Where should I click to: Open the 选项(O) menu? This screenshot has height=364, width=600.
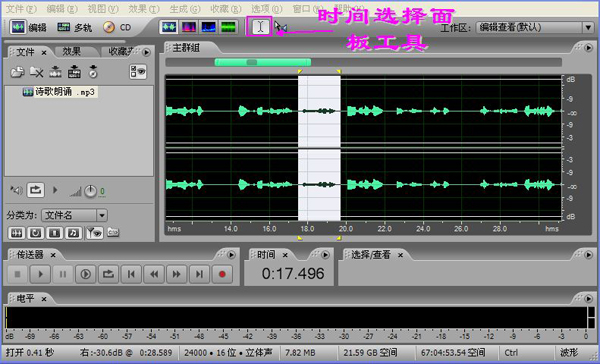[x=266, y=8]
